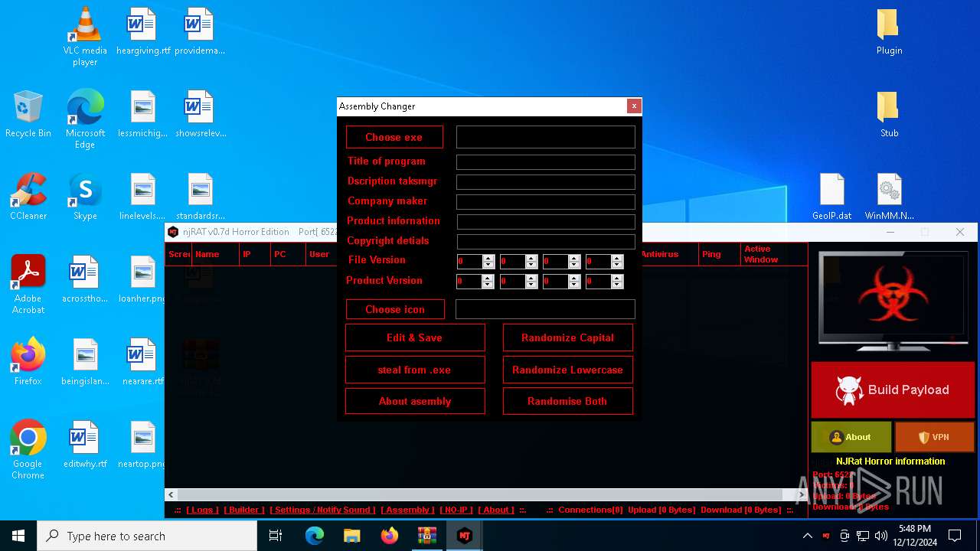Increment last File Version spinner

pos(617,258)
